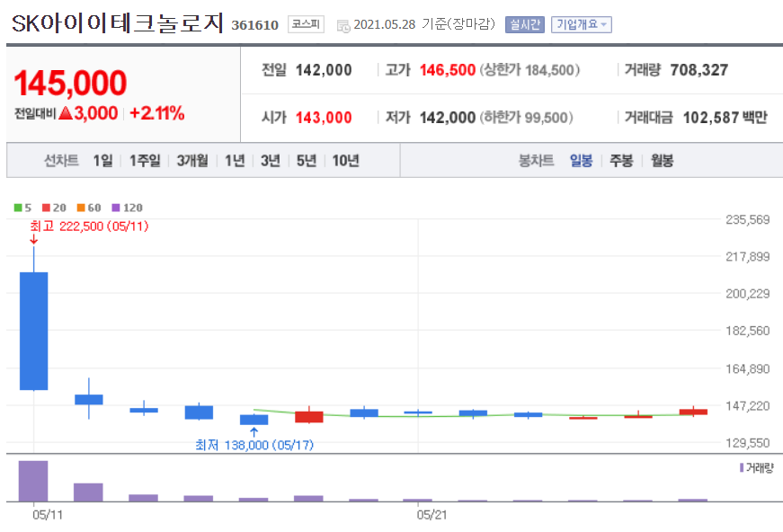Select the 10년 line chart tab
This screenshot has height=532, width=783.
[x=345, y=161]
